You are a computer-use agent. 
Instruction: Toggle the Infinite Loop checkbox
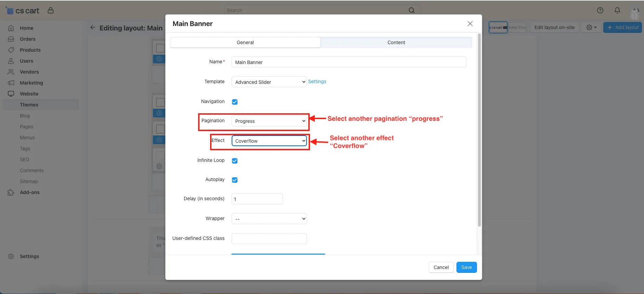pos(235,161)
